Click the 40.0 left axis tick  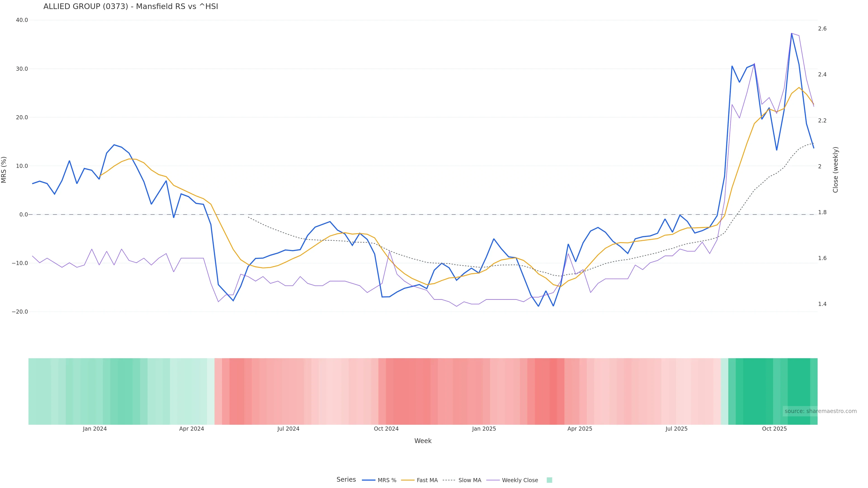click(x=22, y=20)
